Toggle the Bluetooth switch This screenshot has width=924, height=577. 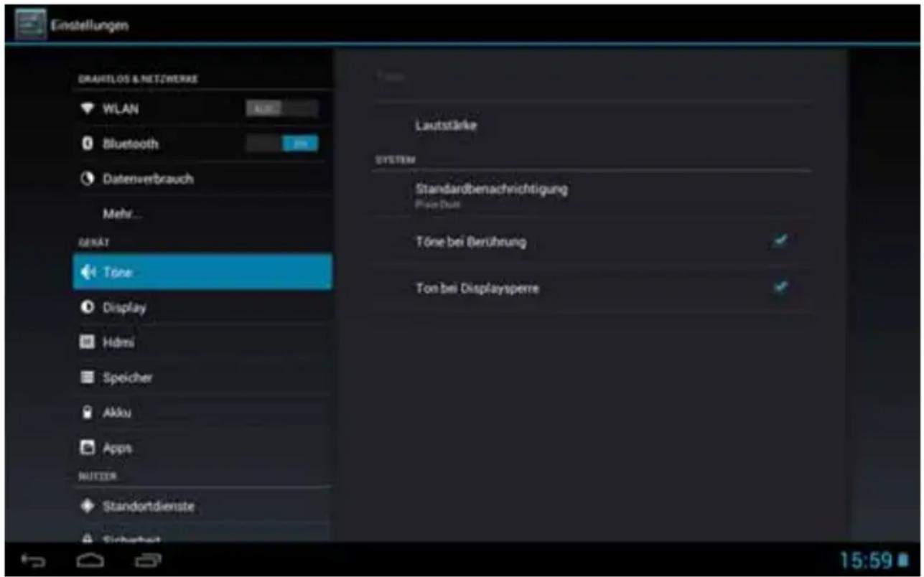point(281,144)
